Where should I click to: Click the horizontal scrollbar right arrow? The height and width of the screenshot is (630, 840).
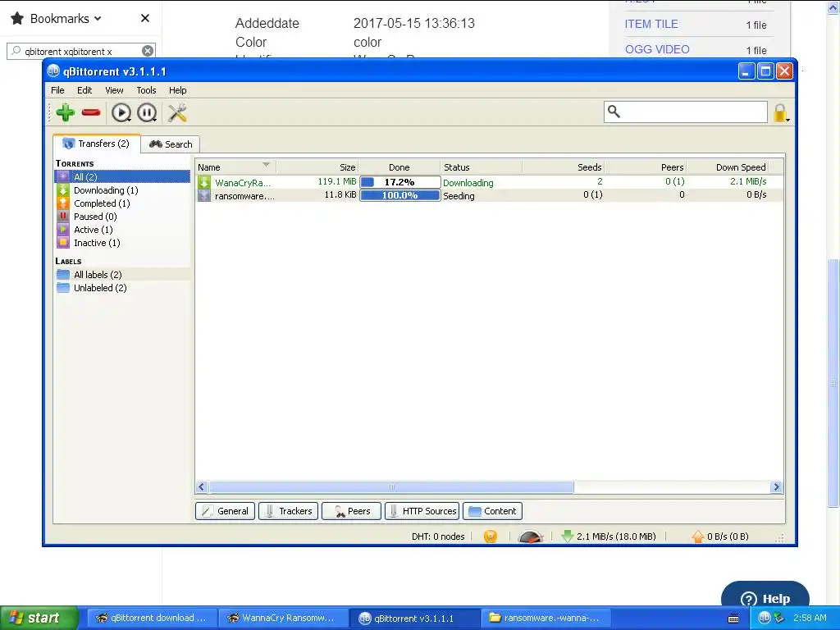point(776,487)
